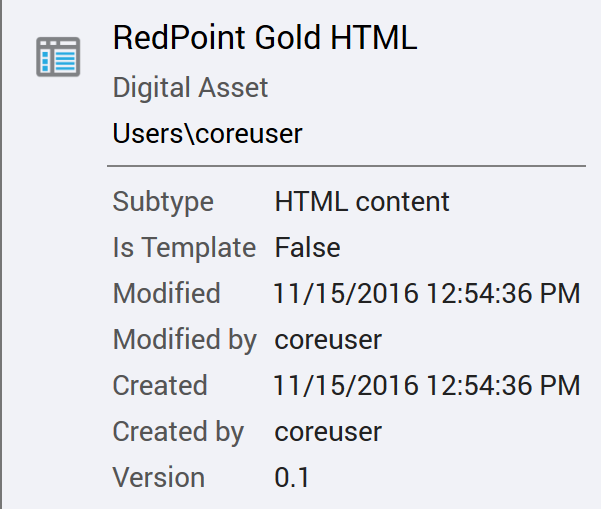This screenshot has height=509, width=601.
Task: Select coreuser in the Modified by row
Action: [x=328, y=340]
